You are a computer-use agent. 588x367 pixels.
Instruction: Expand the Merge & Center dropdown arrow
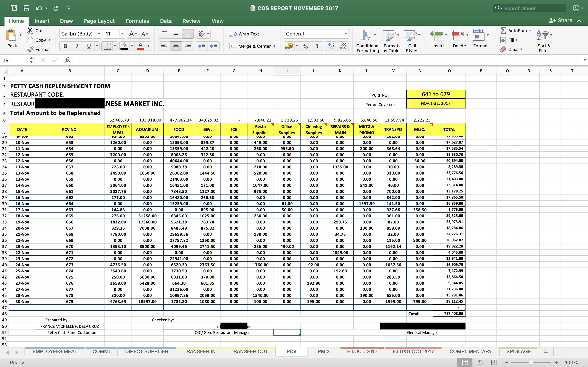(x=275, y=46)
